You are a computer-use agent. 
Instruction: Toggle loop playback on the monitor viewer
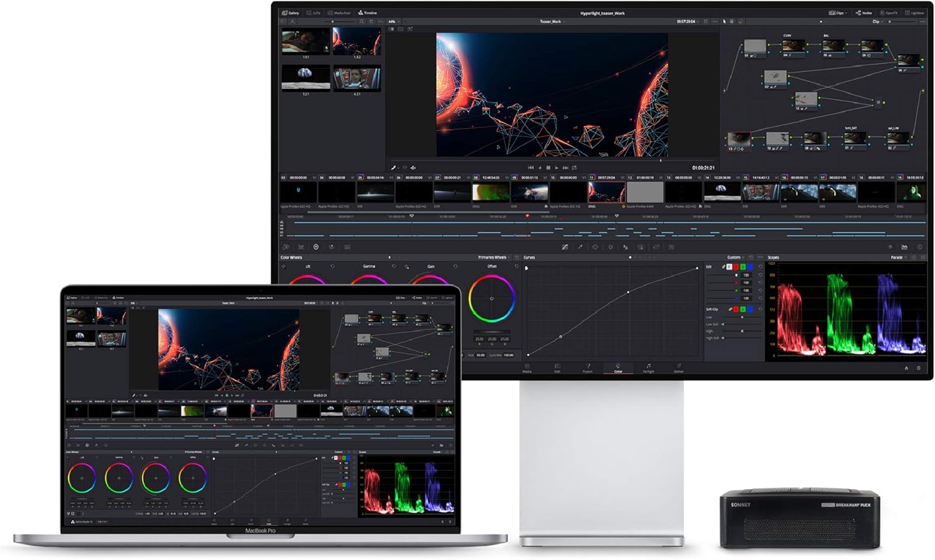574,168
